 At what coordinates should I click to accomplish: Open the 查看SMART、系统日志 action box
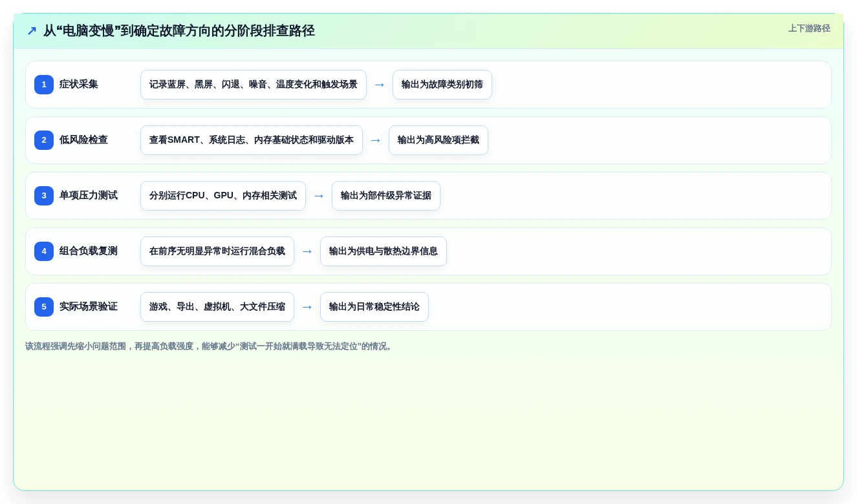(252, 140)
